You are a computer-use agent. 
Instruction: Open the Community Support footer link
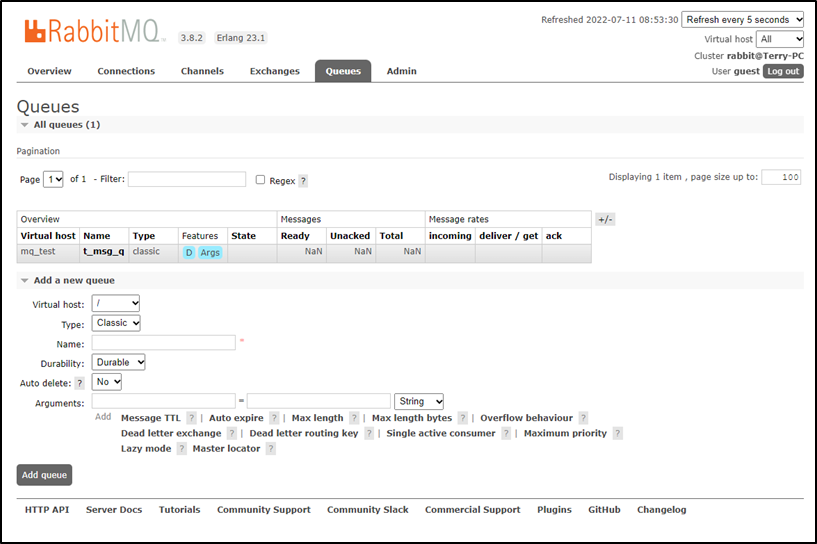264,510
